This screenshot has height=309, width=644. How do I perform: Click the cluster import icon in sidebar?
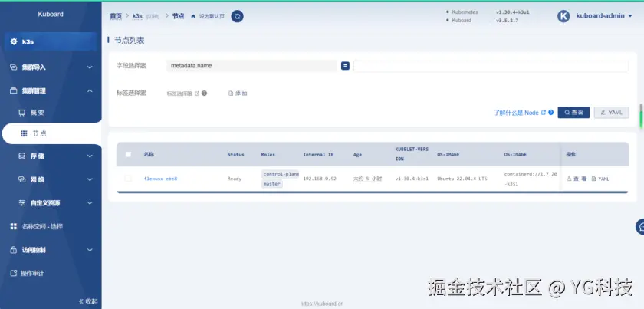(14, 67)
